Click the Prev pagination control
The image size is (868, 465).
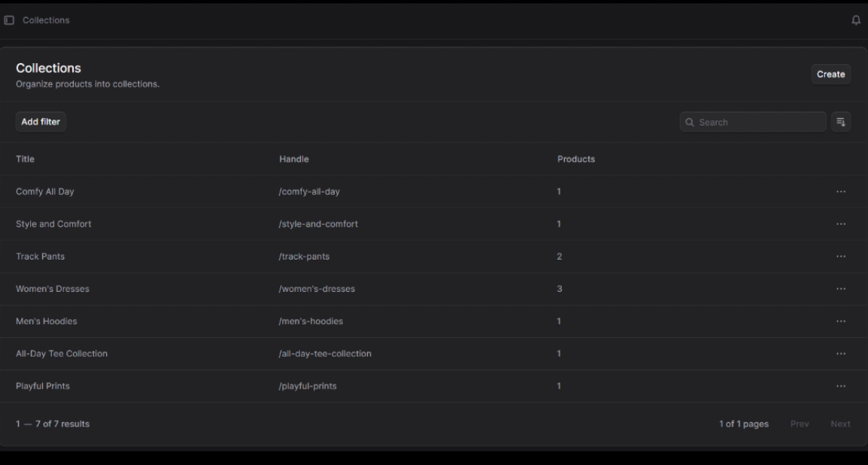800,424
